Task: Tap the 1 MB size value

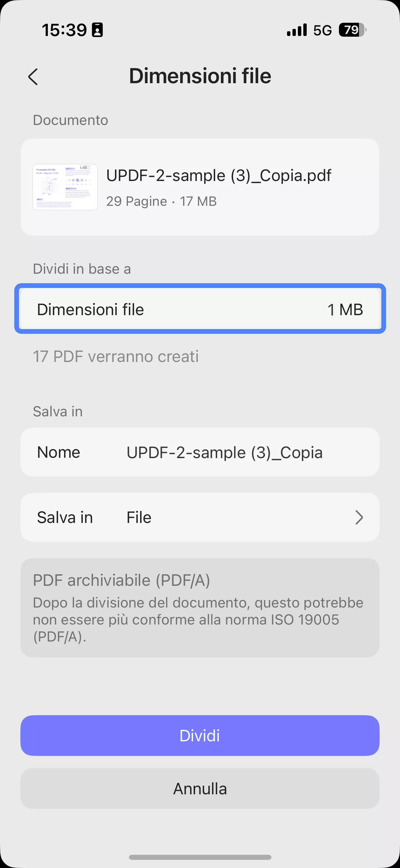Action: [x=345, y=309]
